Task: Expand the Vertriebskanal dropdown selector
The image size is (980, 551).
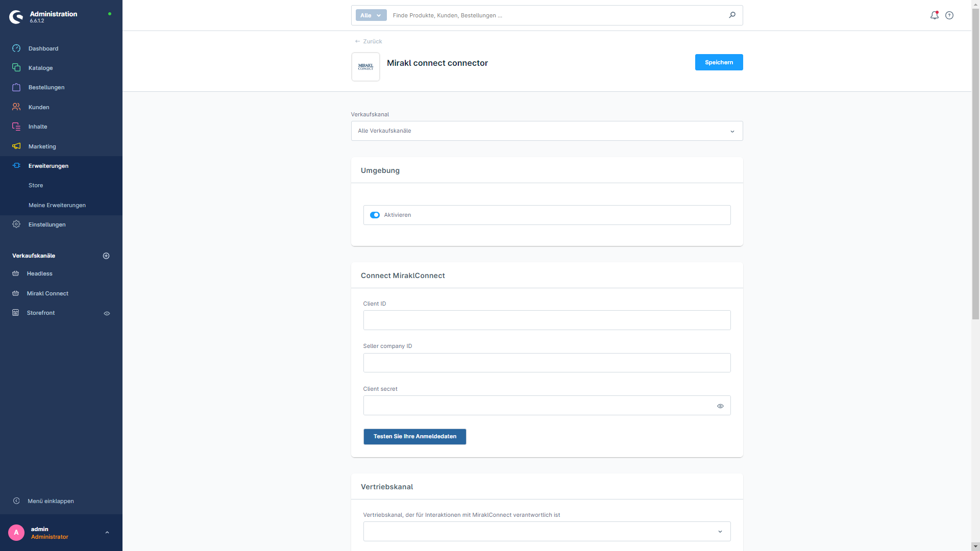Action: point(720,532)
